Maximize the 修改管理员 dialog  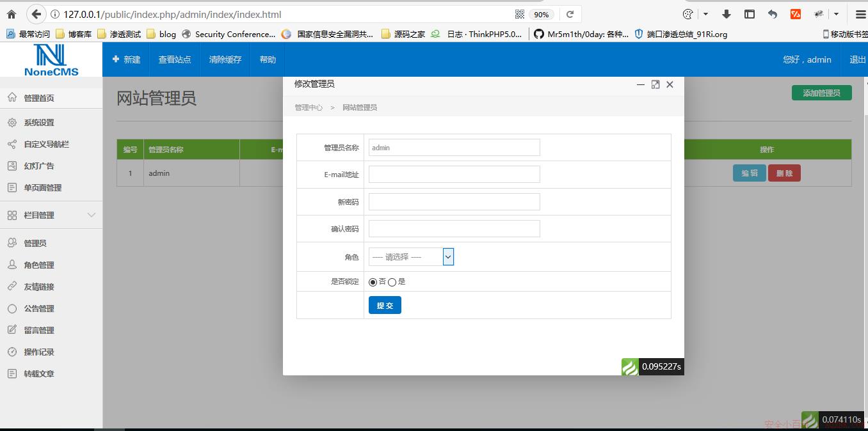pos(655,84)
